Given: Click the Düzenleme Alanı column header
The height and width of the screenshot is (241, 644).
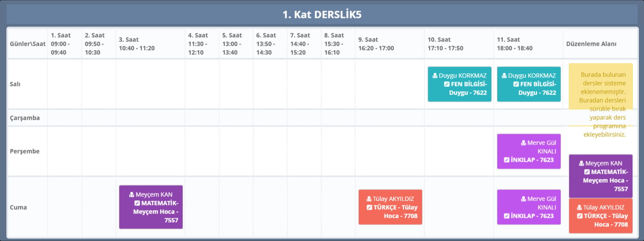Looking at the screenshot, I should [x=591, y=44].
